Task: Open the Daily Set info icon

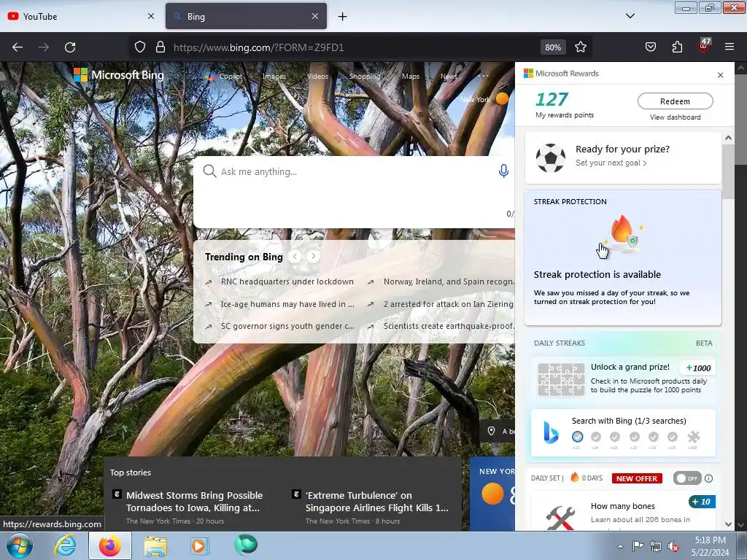Action: (x=709, y=478)
